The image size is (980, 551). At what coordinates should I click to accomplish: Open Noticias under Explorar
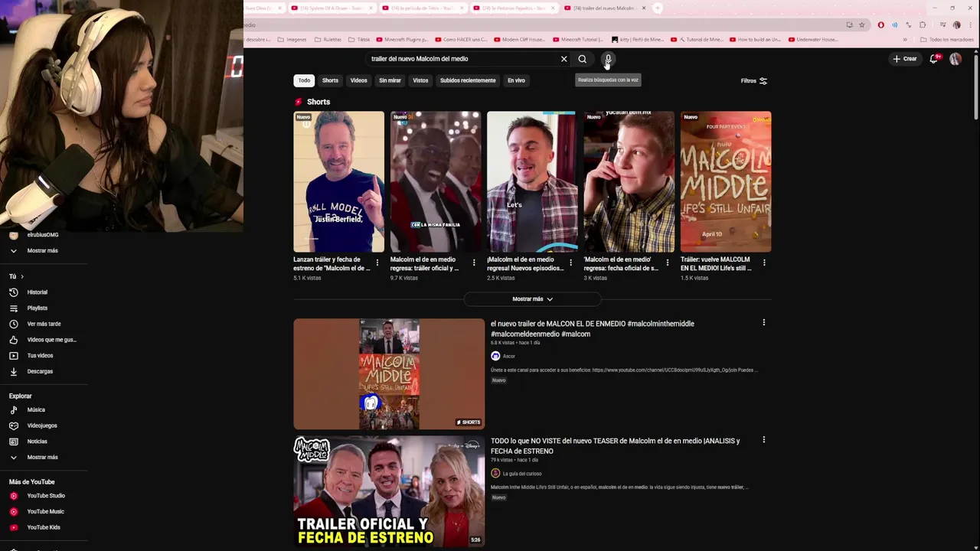point(38,442)
